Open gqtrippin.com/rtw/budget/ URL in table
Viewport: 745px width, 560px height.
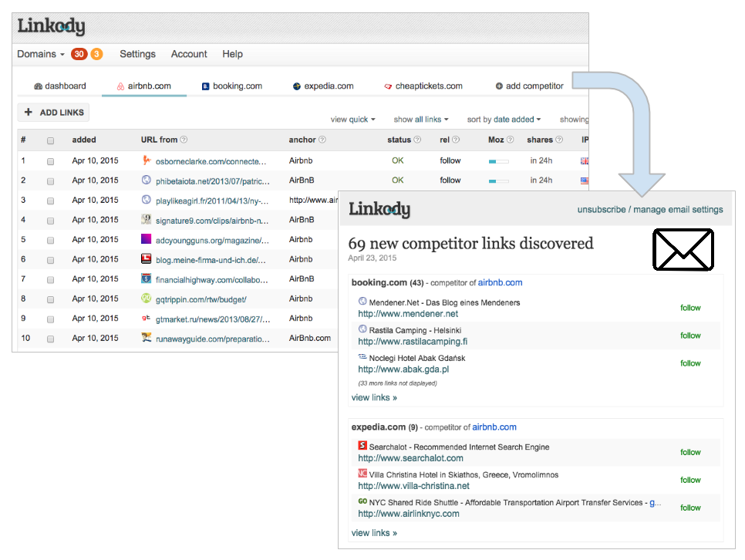point(201,299)
